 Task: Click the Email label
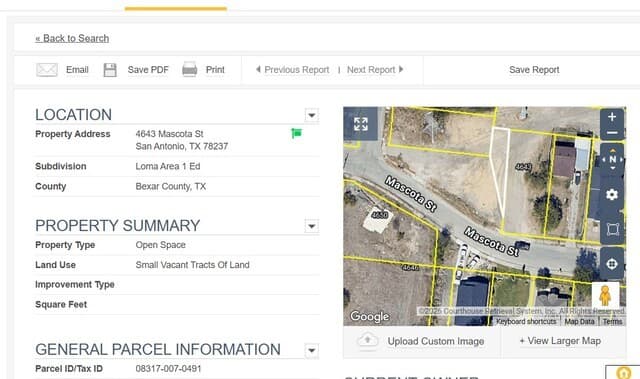point(77,70)
